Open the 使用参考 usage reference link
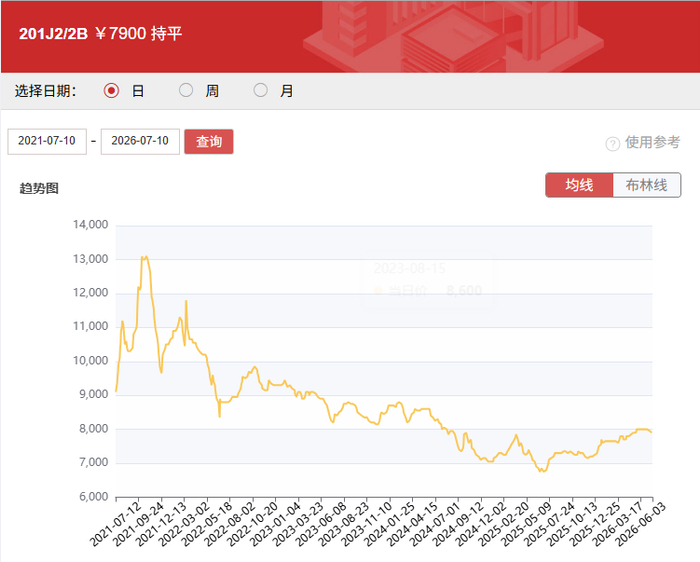The height and width of the screenshot is (562, 700). click(652, 142)
